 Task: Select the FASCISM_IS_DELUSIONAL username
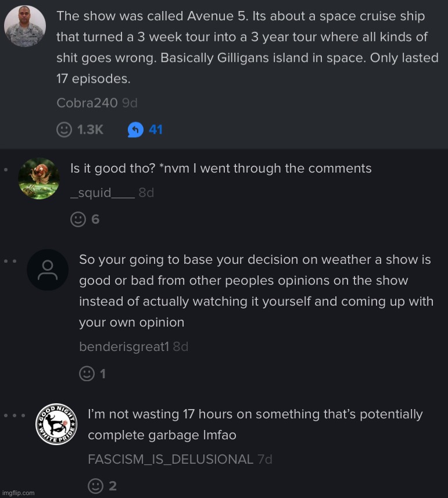point(170,459)
